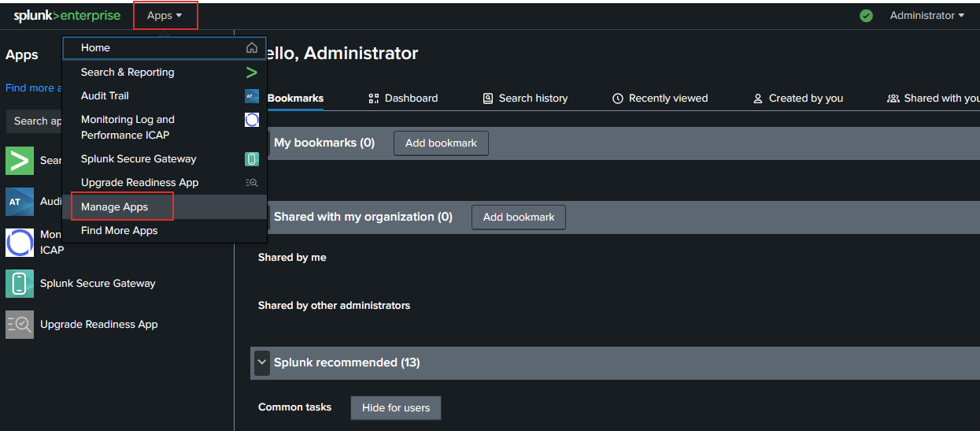
Task: Open the Apps dropdown in top bar
Action: (165, 16)
